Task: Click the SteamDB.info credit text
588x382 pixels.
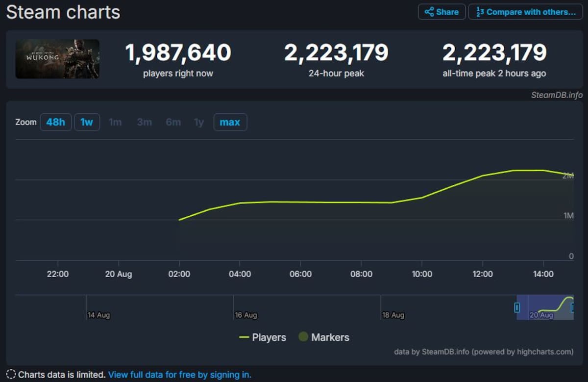Action: click(557, 95)
